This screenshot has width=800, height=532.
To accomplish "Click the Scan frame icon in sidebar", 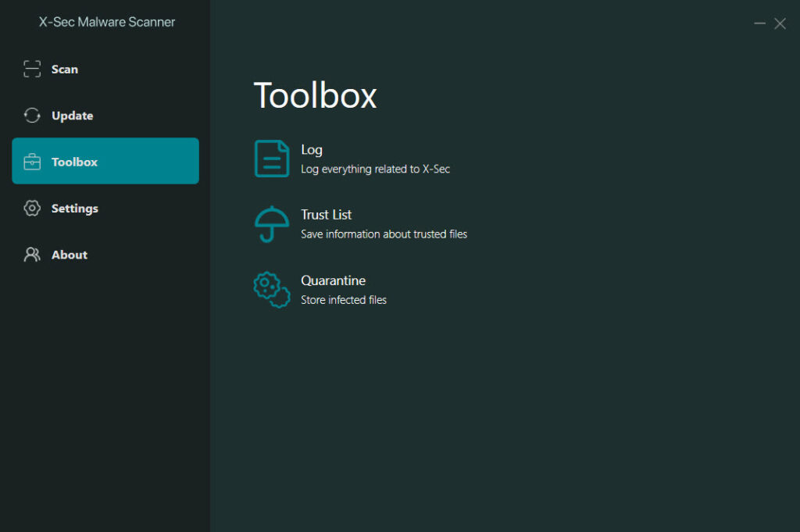I will tap(31, 69).
